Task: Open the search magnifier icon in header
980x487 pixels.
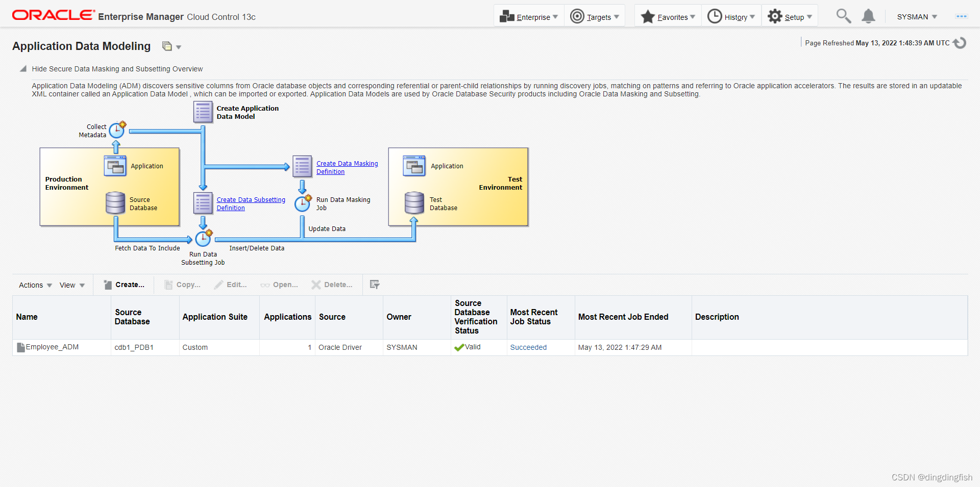Action: click(843, 16)
